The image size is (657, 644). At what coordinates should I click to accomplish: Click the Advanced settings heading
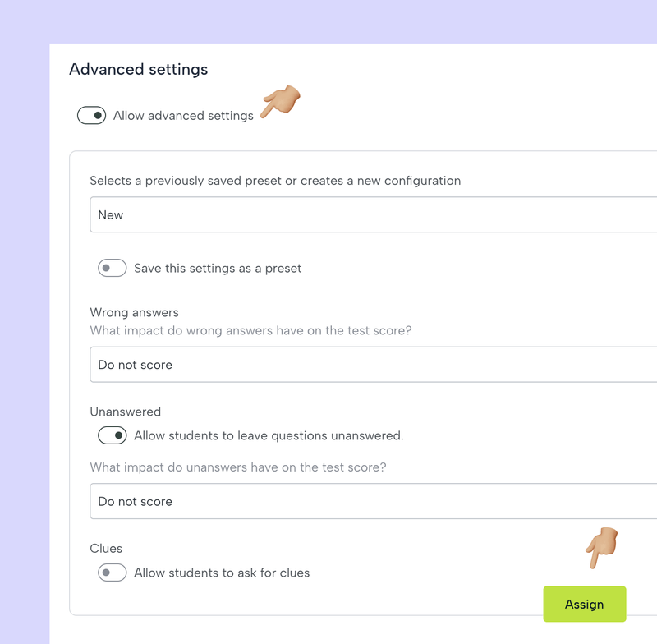pos(138,69)
